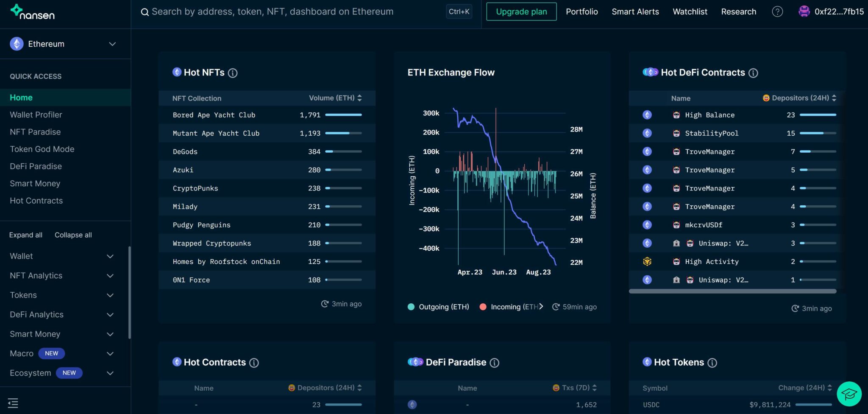Click the search input field
The width and height of the screenshot is (868, 414).
292,12
